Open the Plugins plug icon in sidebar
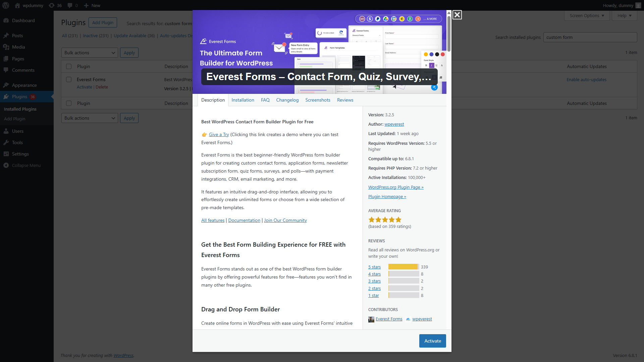 pyautogui.click(x=6, y=97)
